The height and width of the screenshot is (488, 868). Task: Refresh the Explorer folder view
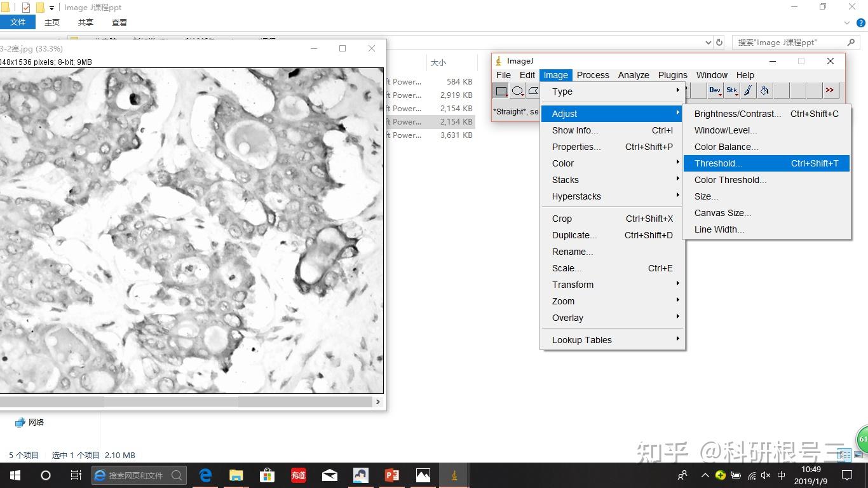[x=719, y=43]
